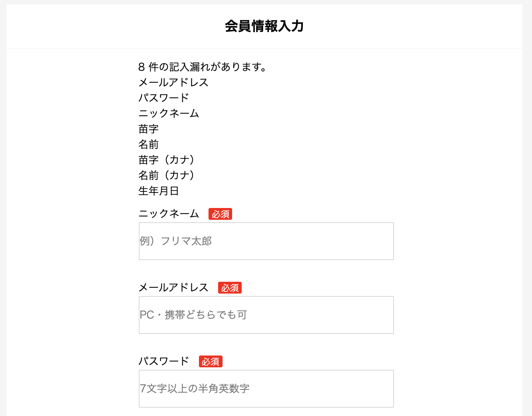
Task: Click the 必須 badge next to パスワード
Action: (210, 361)
